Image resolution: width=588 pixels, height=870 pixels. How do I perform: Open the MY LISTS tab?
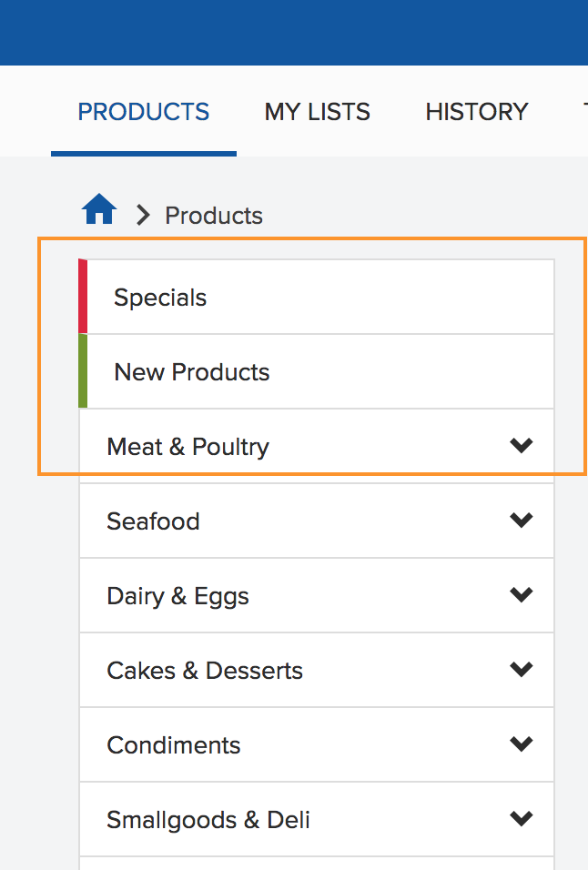tap(318, 112)
